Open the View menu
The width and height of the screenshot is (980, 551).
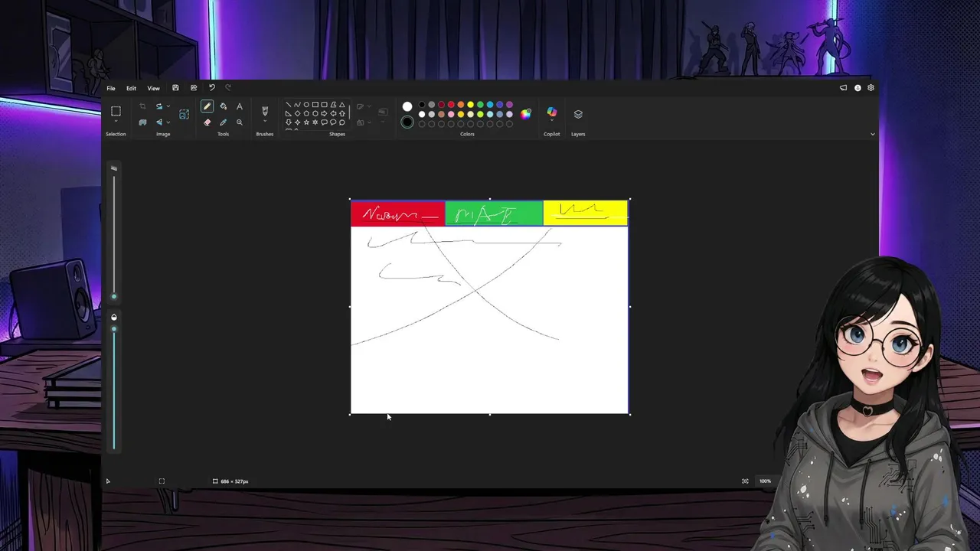(x=154, y=88)
